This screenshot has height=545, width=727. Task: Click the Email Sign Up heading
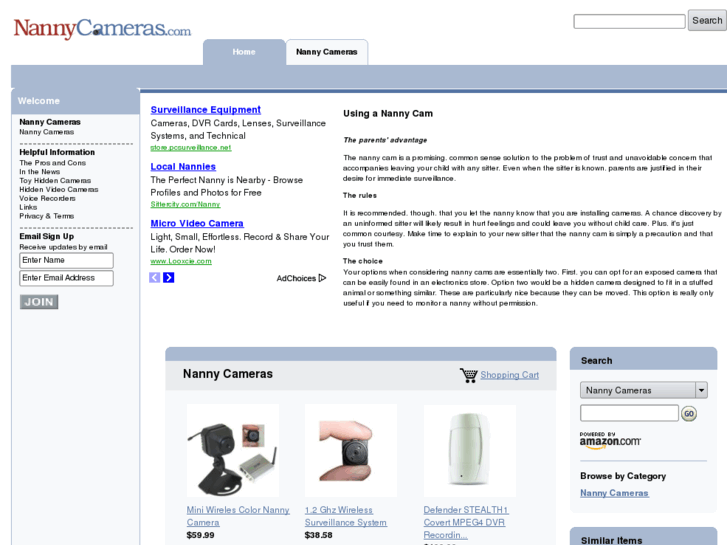click(46, 236)
